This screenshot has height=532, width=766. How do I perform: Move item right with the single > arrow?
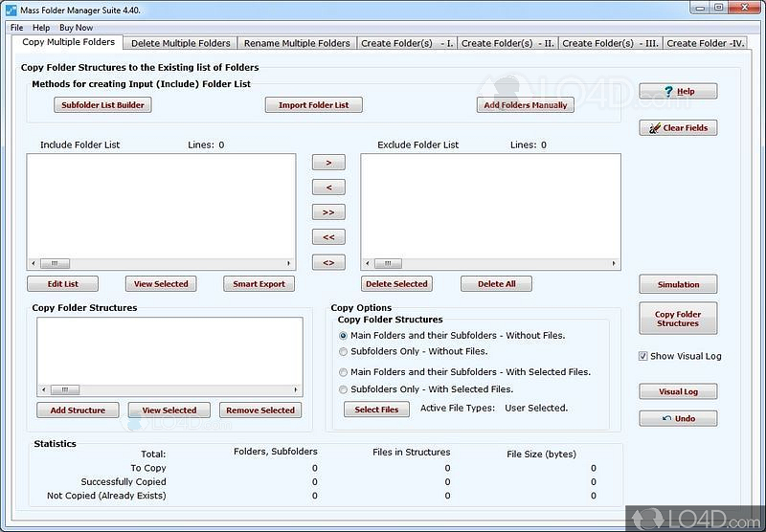pyautogui.click(x=328, y=164)
